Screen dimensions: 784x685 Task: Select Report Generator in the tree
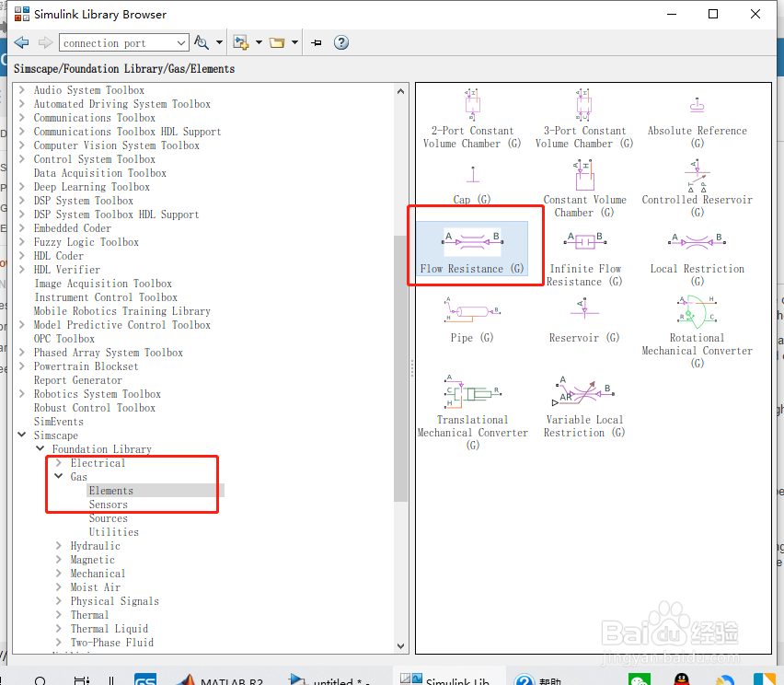click(x=78, y=379)
